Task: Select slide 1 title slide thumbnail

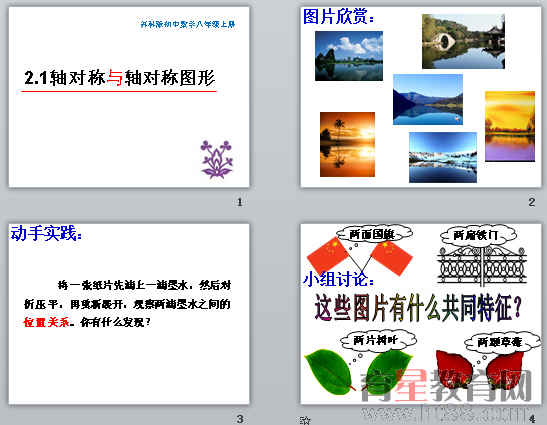Action: tap(129, 97)
